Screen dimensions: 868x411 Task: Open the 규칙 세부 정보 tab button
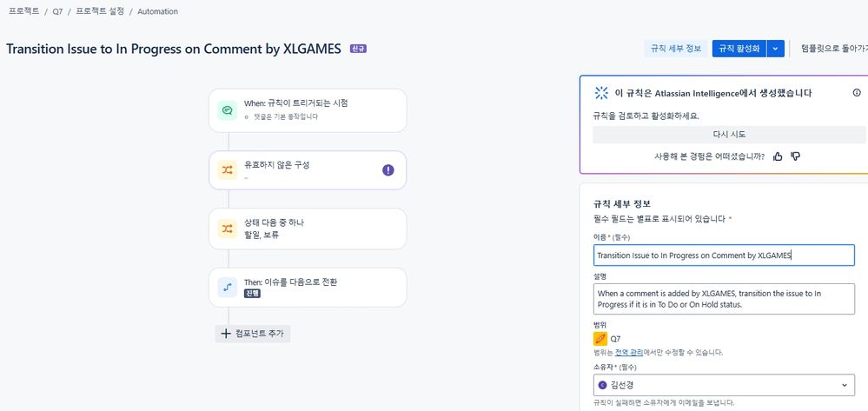pos(676,49)
